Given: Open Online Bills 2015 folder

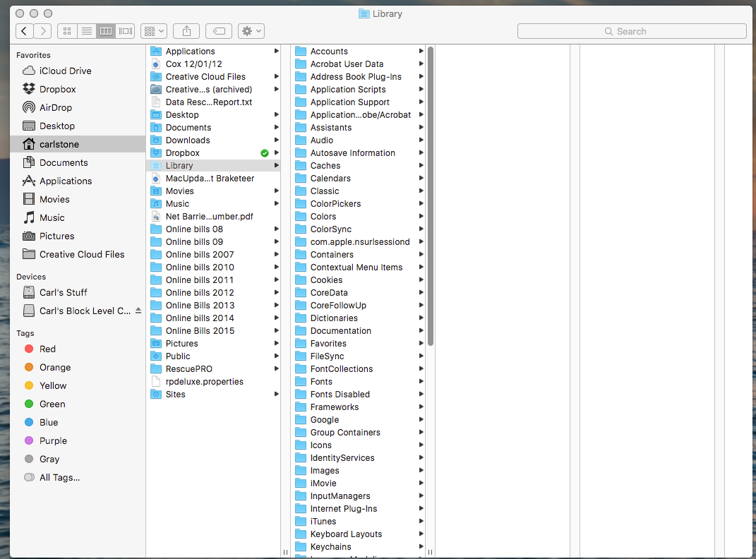Looking at the screenshot, I should (214, 330).
